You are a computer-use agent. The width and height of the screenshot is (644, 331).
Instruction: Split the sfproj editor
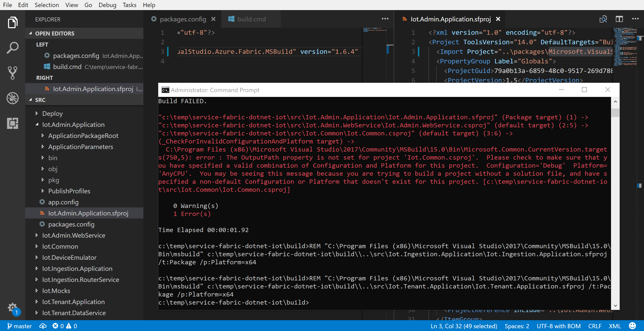click(x=619, y=19)
